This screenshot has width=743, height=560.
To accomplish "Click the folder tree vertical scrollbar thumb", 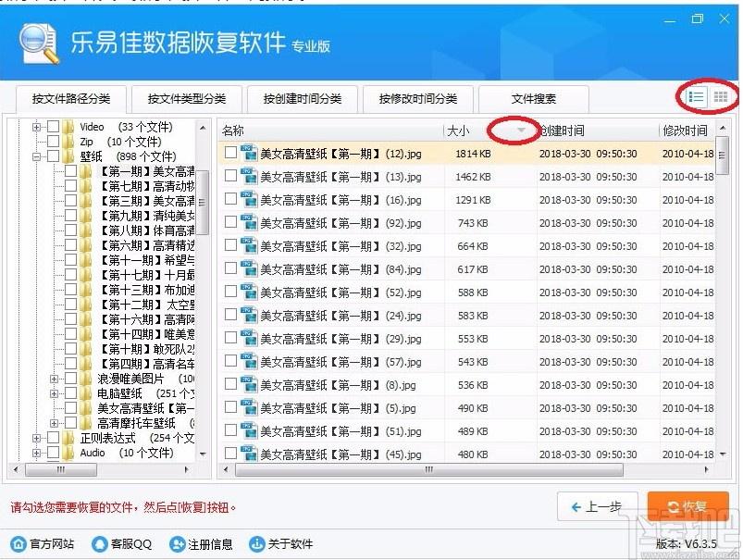I will pyautogui.click(x=203, y=203).
